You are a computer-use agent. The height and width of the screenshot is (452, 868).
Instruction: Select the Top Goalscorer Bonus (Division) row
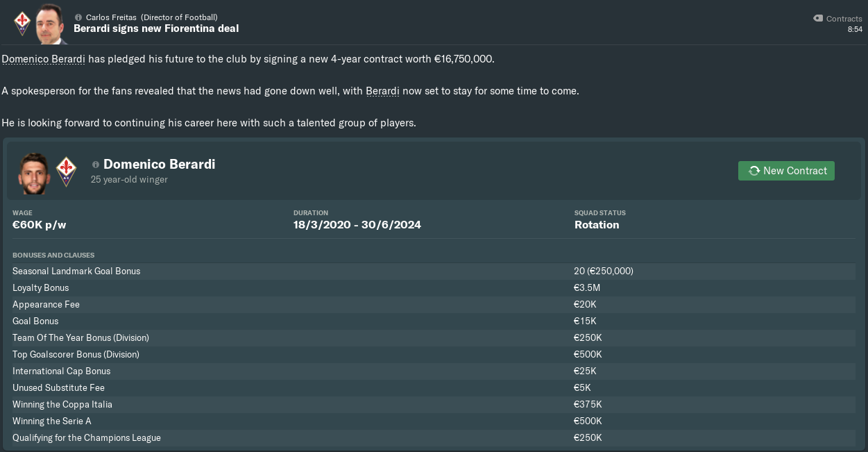(433, 355)
